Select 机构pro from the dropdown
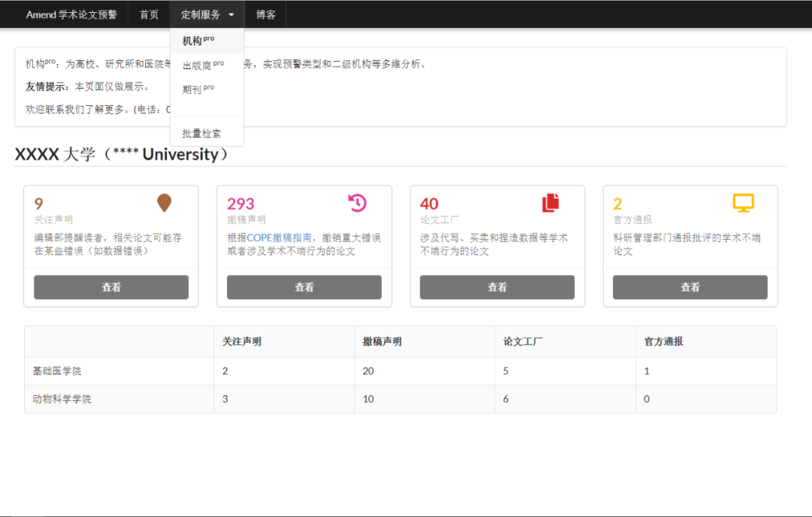 coord(198,41)
